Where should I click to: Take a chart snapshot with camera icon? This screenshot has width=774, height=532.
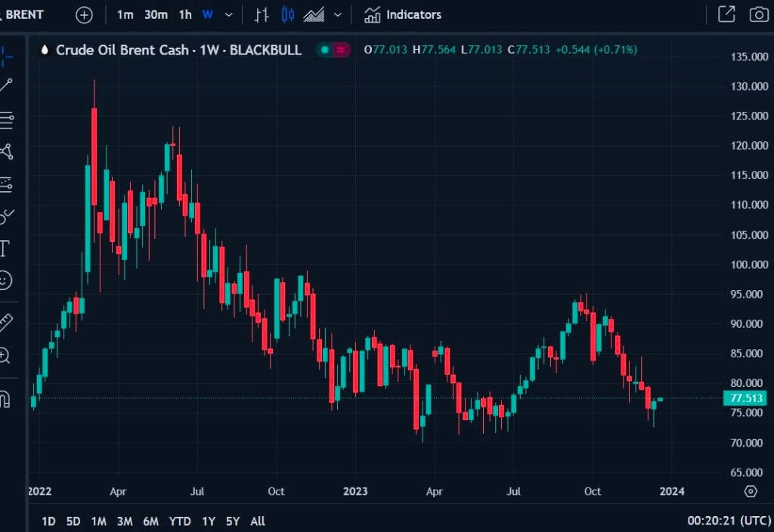click(758, 14)
